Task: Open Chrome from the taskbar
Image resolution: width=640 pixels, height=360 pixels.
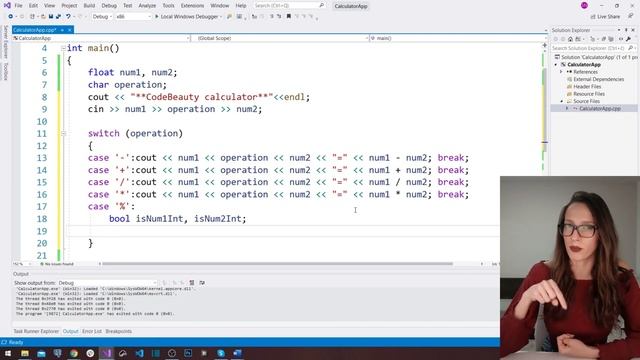Action: [74, 353]
